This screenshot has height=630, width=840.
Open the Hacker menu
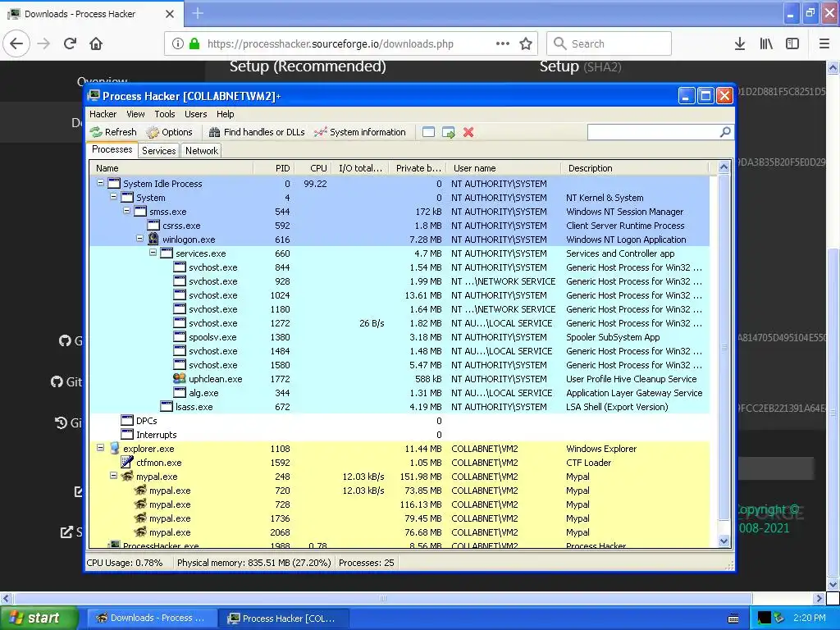103,114
